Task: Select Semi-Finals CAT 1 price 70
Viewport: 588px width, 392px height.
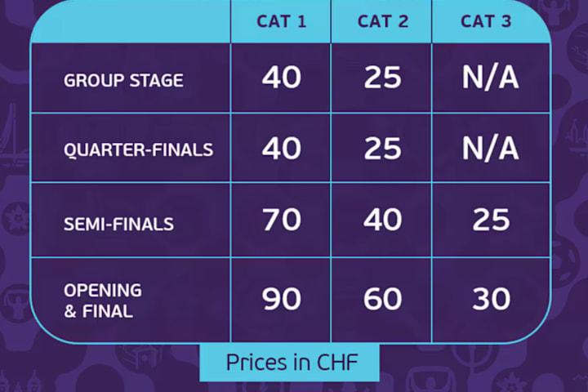Action: point(281,220)
